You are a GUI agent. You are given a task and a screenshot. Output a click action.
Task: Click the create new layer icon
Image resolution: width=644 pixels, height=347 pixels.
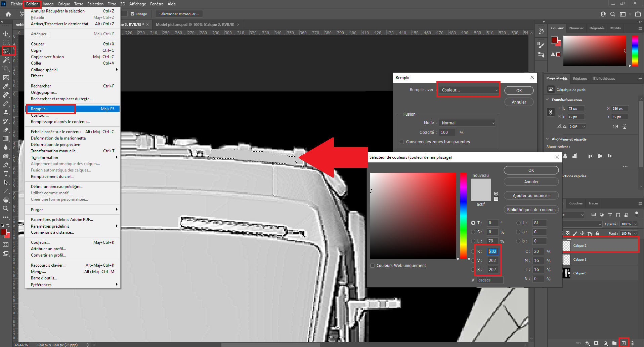[x=624, y=343]
